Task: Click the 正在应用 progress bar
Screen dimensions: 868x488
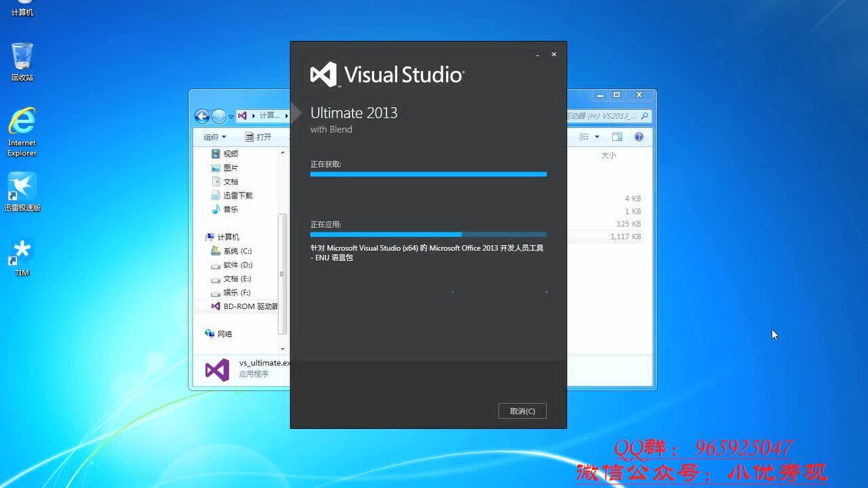Action: [427, 235]
